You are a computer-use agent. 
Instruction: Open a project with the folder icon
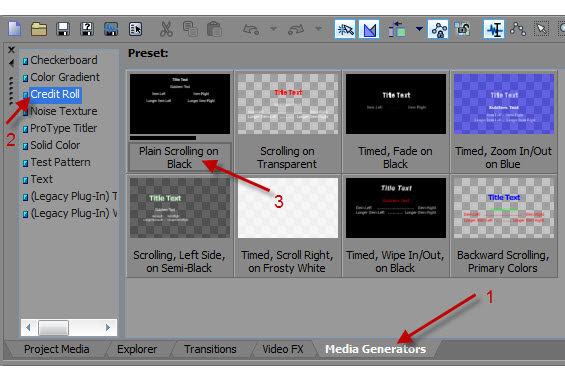39,29
